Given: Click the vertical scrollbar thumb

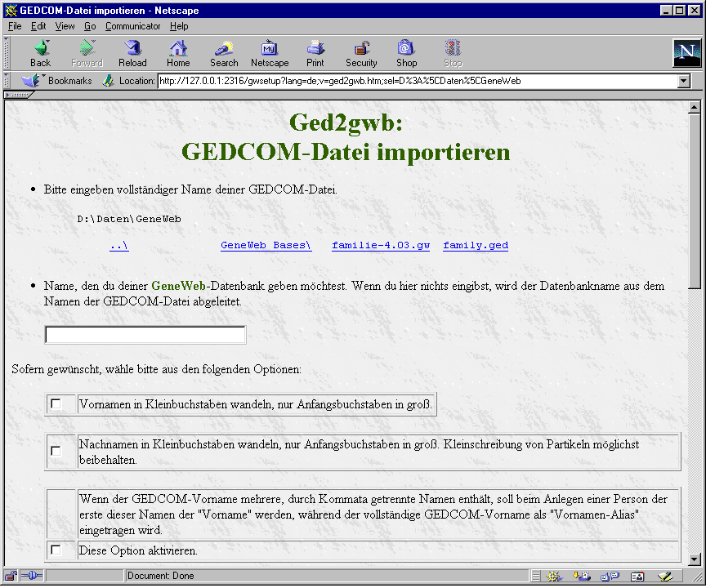Looking at the screenshot, I should point(695,201).
